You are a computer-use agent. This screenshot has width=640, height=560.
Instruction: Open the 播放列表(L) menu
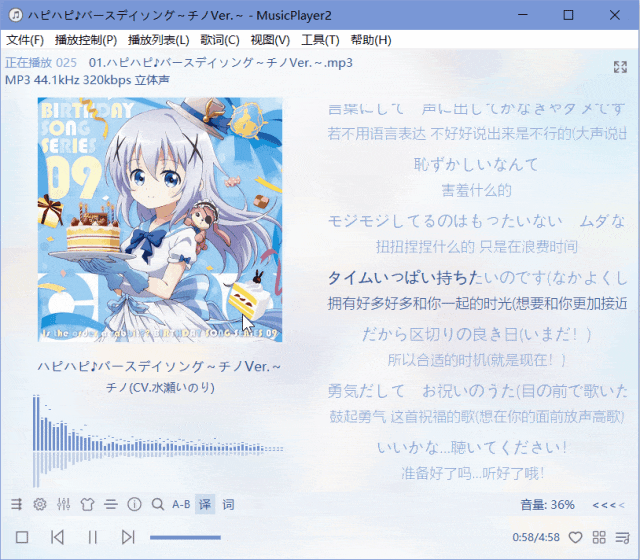coord(159,40)
